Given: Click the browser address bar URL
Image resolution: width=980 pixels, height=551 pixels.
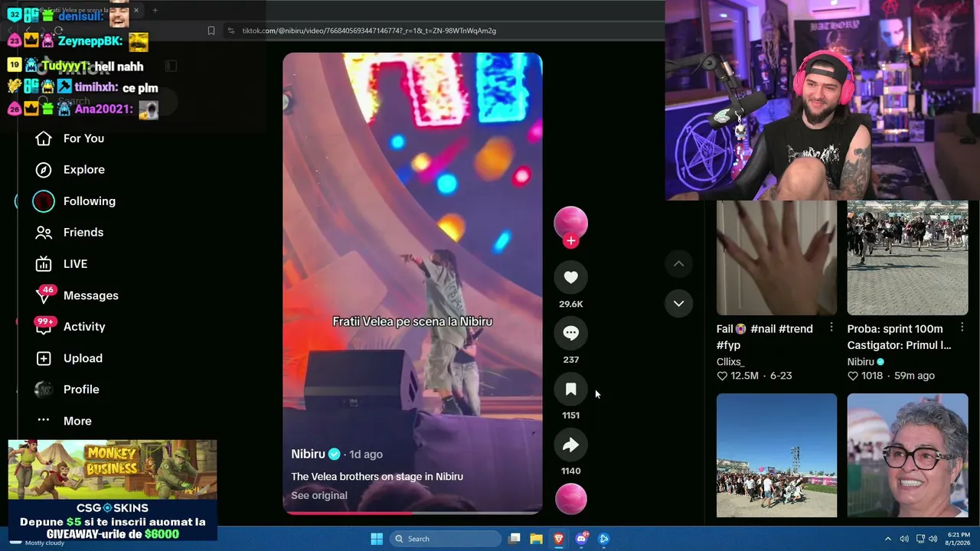Looking at the screenshot, I should 369,31.
